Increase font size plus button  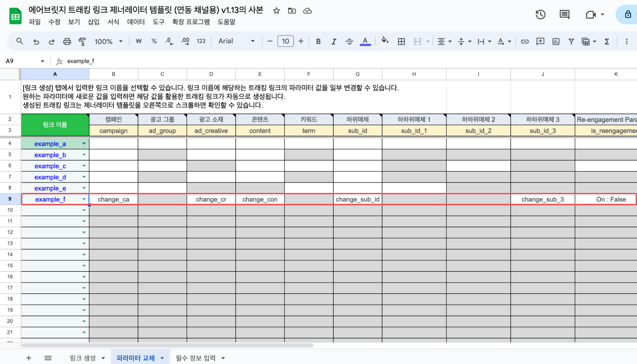tap(301, 41)
